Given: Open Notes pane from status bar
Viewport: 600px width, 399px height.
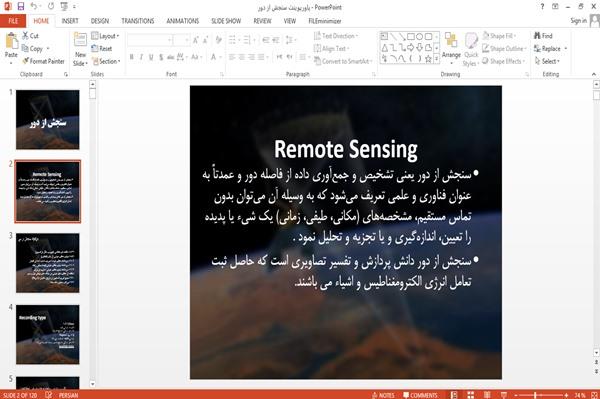Looking at the screenshot, I should pos(383,395).
